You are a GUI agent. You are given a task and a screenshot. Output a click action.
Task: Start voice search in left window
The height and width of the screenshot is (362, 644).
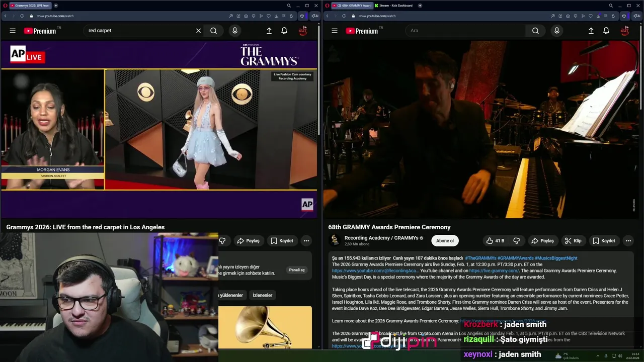[x=234, y=31]
